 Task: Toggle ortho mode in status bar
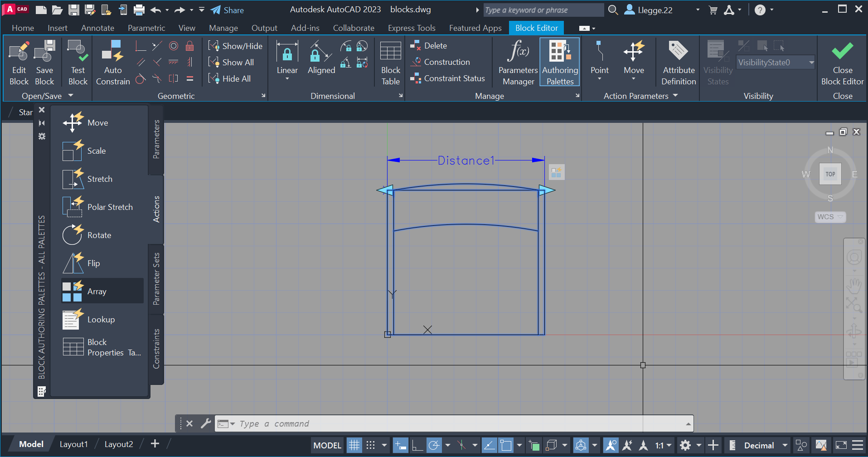(x=417, y=445)
